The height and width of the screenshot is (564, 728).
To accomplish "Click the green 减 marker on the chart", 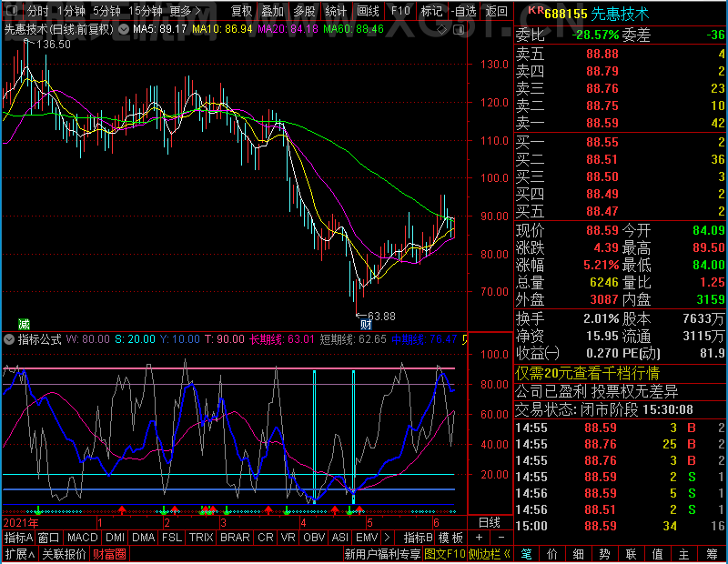I will click(x=24, y=324).
